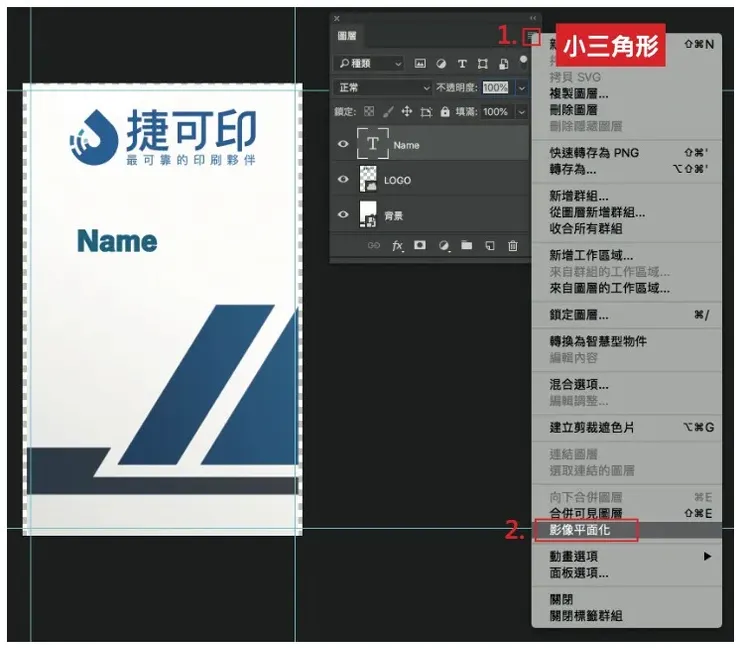Click lock all padlock icon
The width and height of the screenshot is (740, 648).
tap(445, 111)
